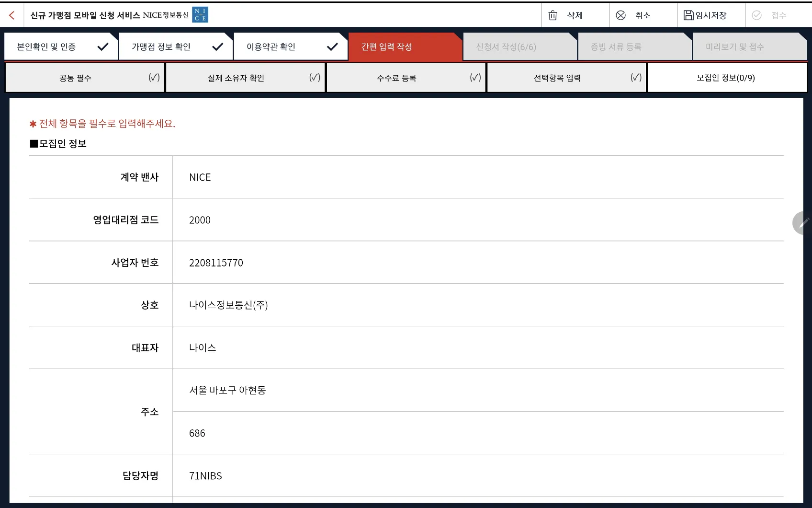Click the check mark beside 수수료 등록
The width and height of the screenshot is (812, 508).
point(475,78)
